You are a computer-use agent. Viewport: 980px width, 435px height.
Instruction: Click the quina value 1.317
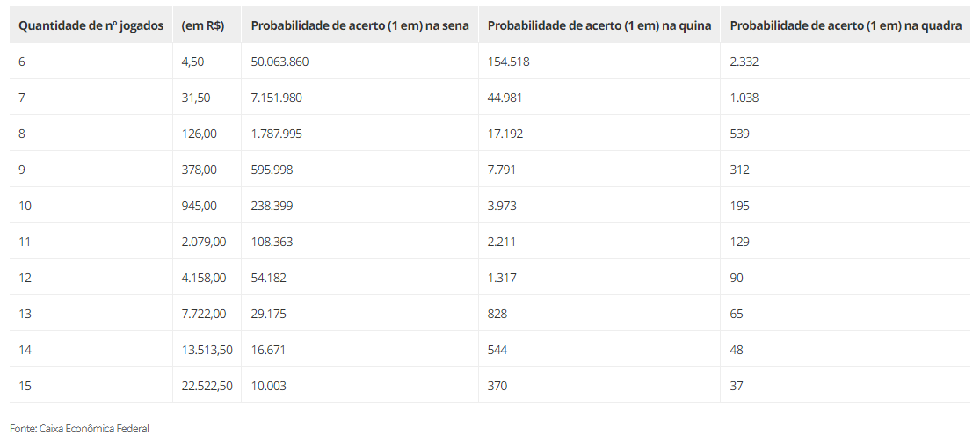pos(502,278)
